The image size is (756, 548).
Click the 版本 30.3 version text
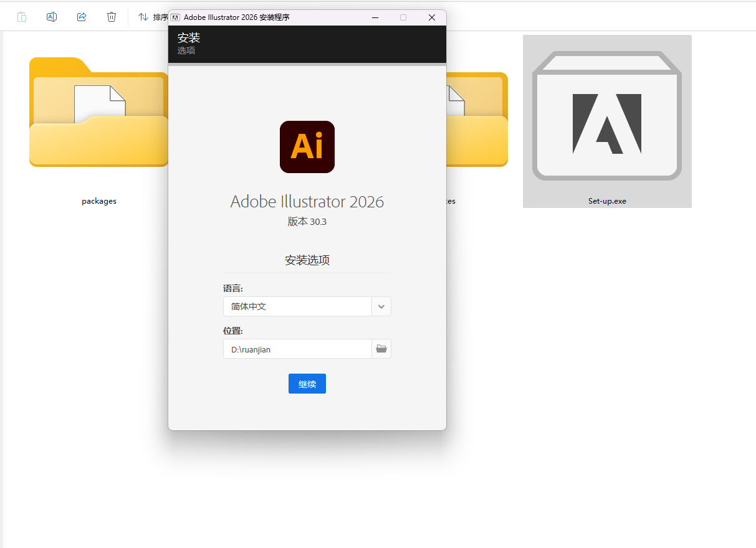[307, 222]
